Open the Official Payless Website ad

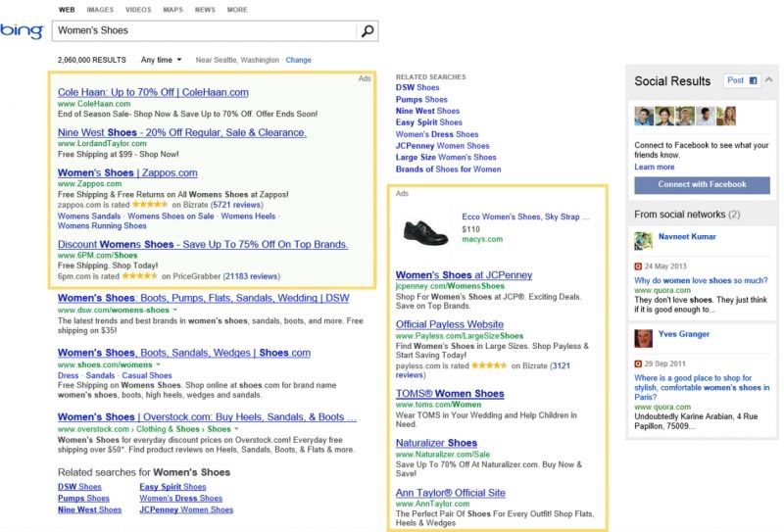[x=450, y=324]
